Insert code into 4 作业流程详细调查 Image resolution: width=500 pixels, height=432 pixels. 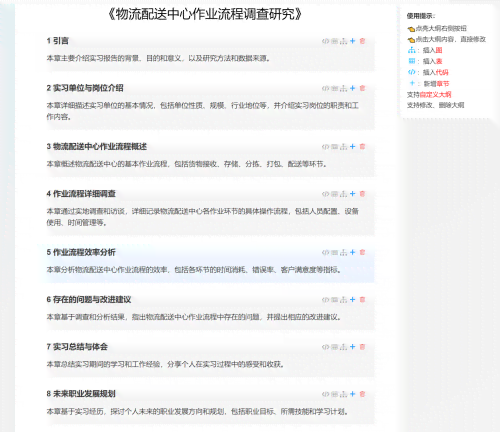(325, 194)
